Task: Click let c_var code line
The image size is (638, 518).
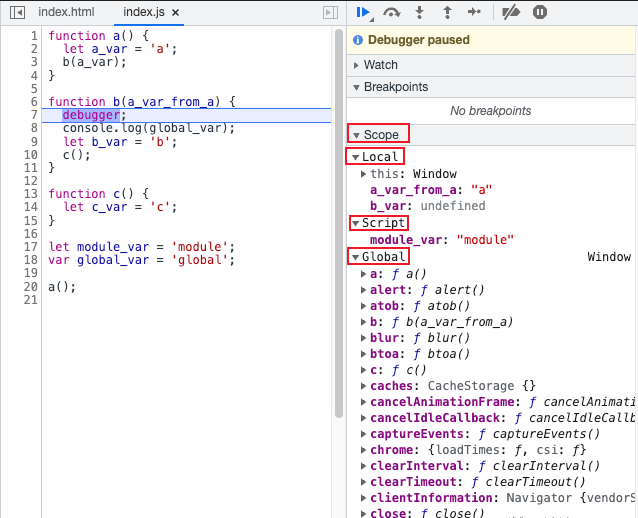Action: coord(120,207)
